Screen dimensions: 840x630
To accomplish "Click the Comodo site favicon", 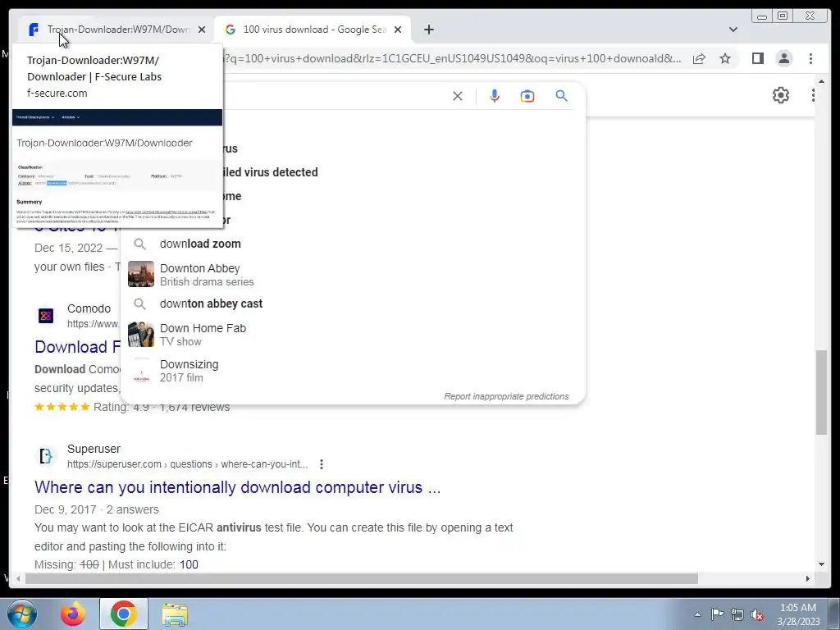I will 46,316.
